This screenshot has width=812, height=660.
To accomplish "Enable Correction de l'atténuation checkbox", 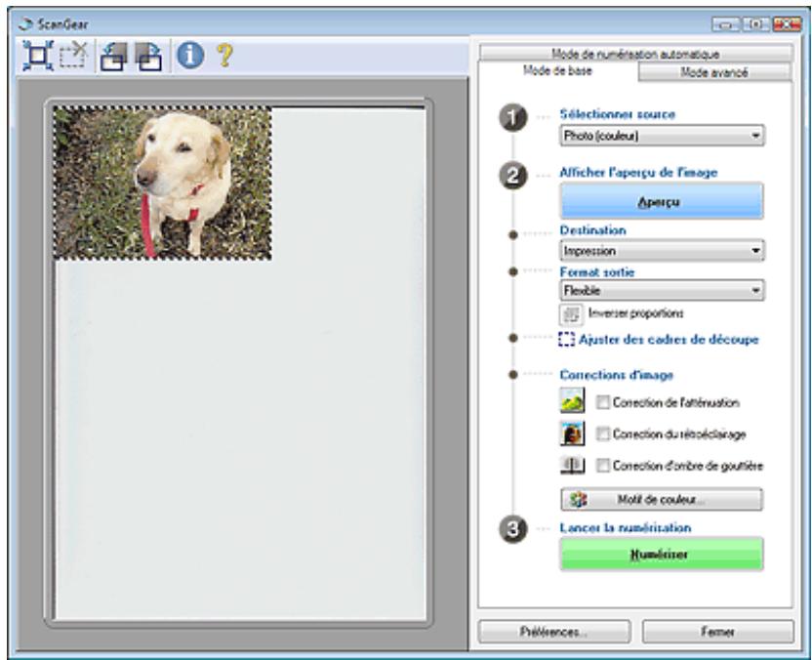I will (603, 402).
